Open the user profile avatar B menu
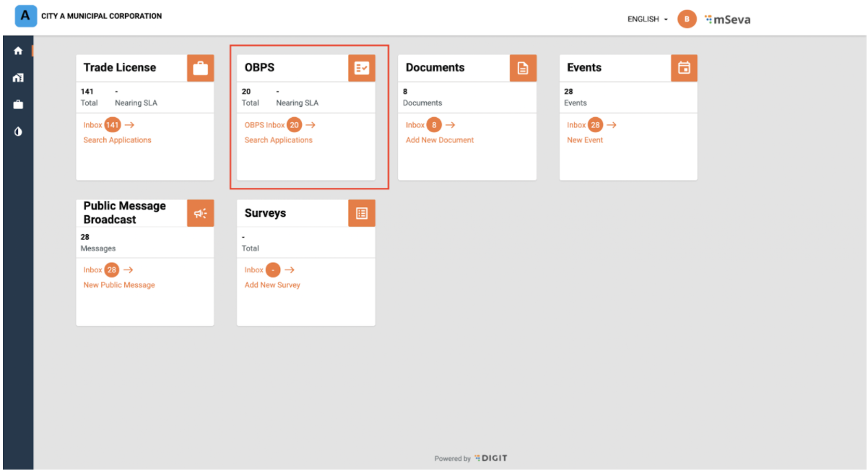 coord(687,20)
